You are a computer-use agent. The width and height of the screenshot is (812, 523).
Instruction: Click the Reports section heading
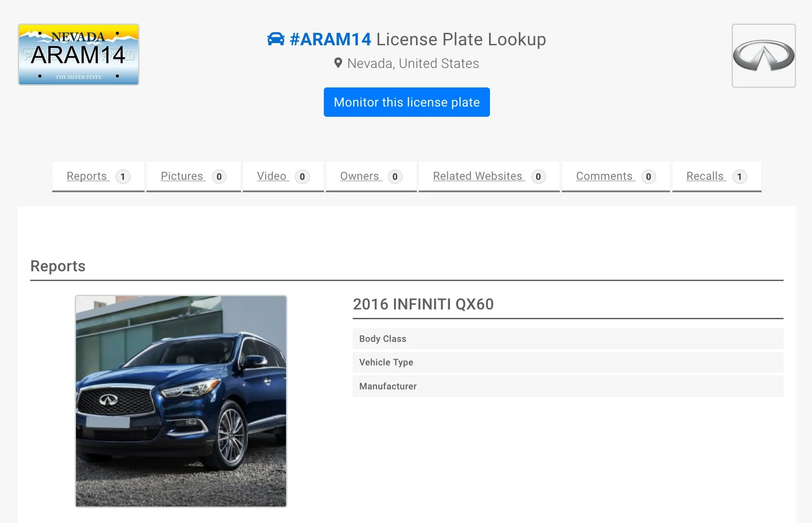pyautogui.click(x=58, y=266)
